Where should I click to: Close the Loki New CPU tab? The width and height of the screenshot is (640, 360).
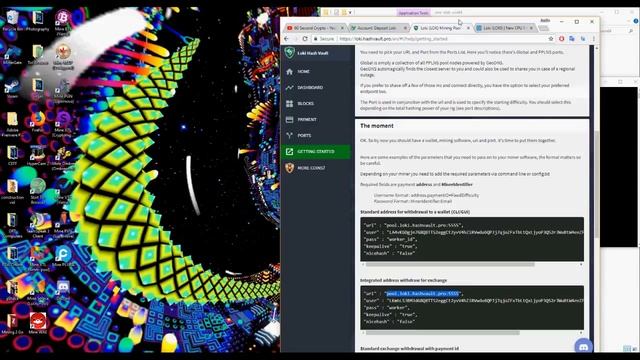click(531, 28)
